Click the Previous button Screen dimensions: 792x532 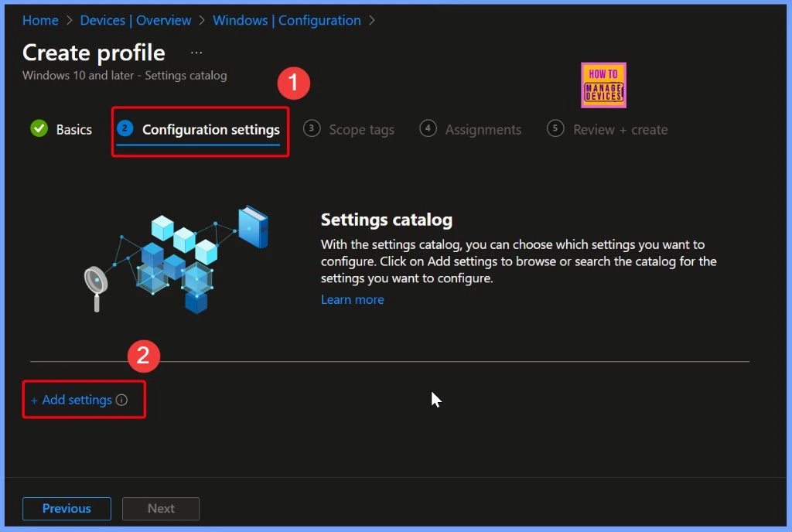pyautogui.click(x=67, y=508)
